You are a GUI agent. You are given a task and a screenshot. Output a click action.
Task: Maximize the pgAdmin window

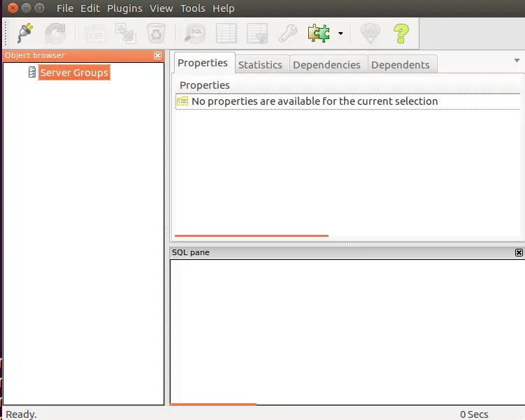pyautogui.click(x=40, y=8)
